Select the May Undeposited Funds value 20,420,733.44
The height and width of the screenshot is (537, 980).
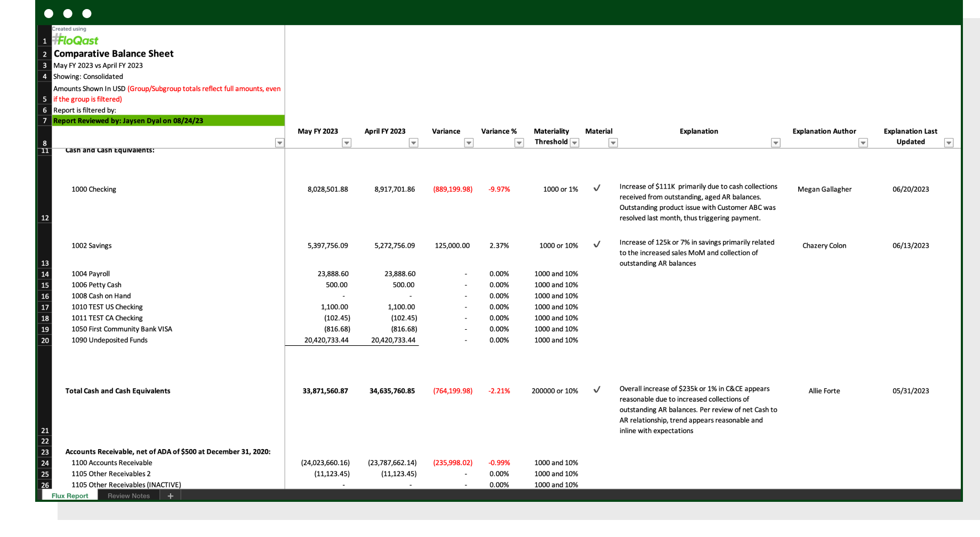(326, 340)
